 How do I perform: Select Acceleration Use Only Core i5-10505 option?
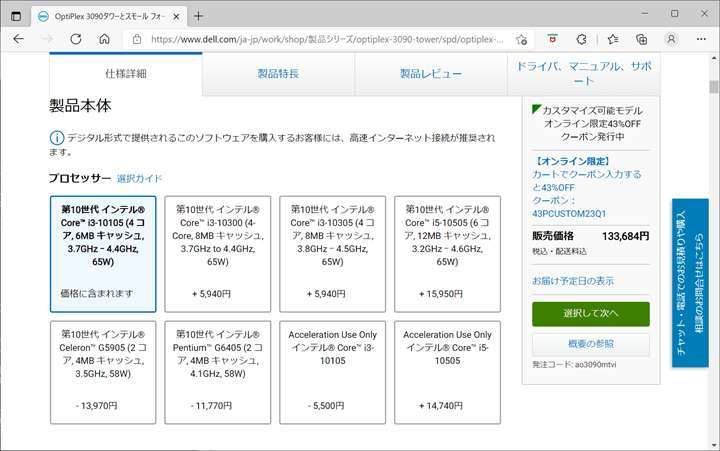tap(447, 372)
